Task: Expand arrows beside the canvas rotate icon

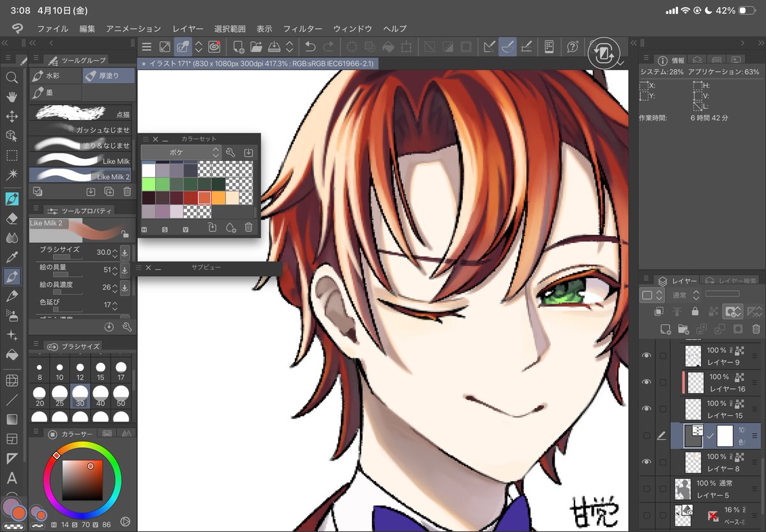Action: [x=199, y=47]
